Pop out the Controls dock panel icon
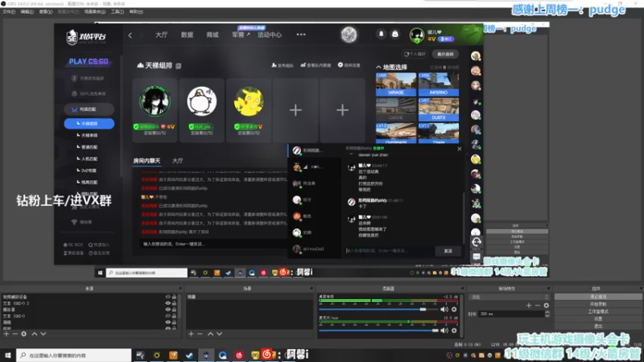The height and width of the screenshot is (362, 644). click(x=640, y=289)
